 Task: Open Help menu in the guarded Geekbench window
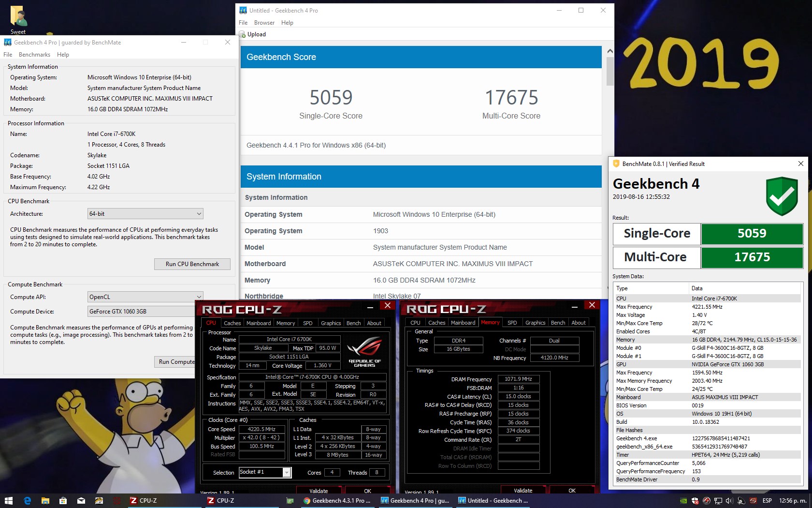(x=63, y=55)
